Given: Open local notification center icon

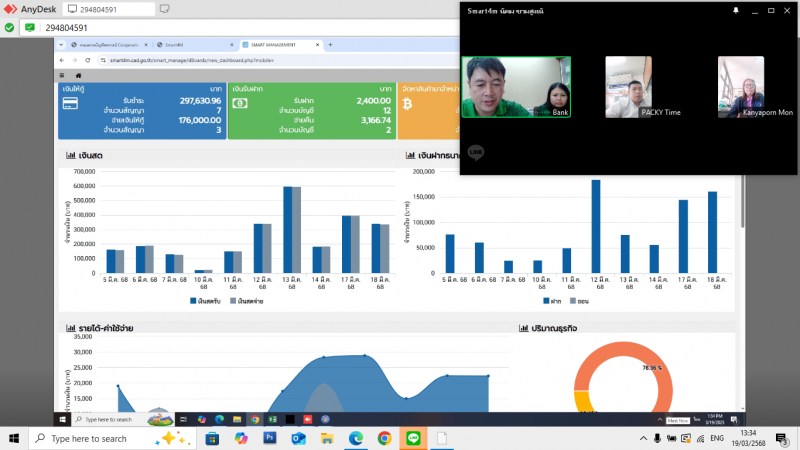Looking at the screenshot, I should click(781, 439).
